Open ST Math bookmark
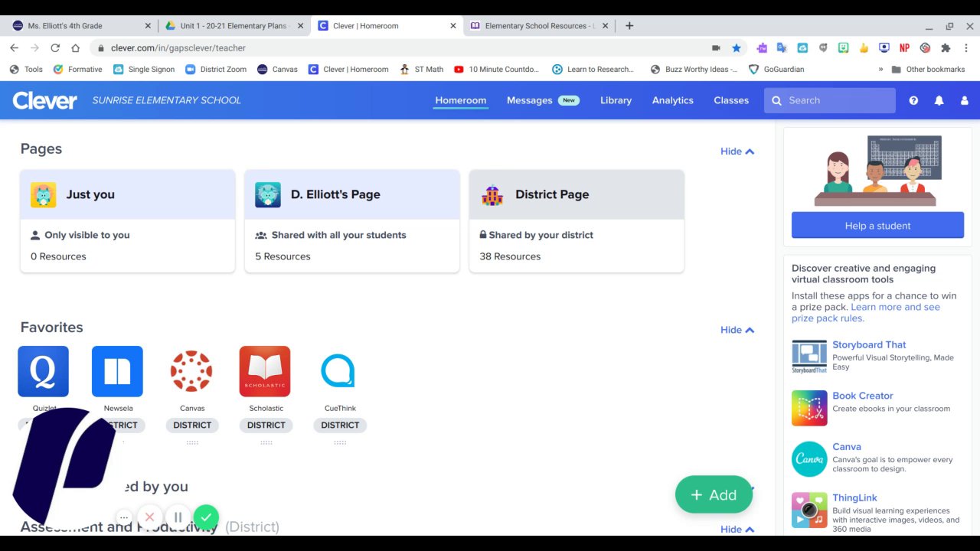The width and height of the screenshot is (980, 551). point(422,69)
